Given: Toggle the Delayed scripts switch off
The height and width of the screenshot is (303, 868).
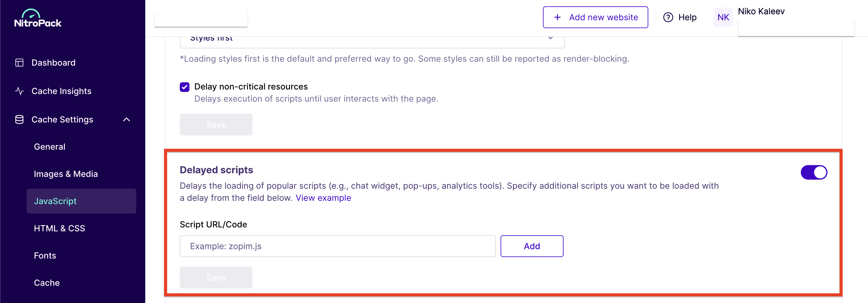Looking at the screenshot, I should click(814, 172).
